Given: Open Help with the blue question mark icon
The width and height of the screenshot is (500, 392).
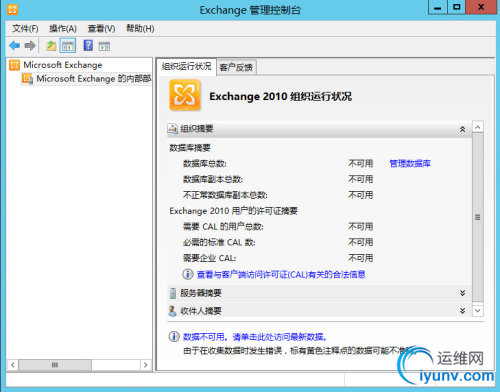Looking at the screenshot, I should [x=88, y=45].
